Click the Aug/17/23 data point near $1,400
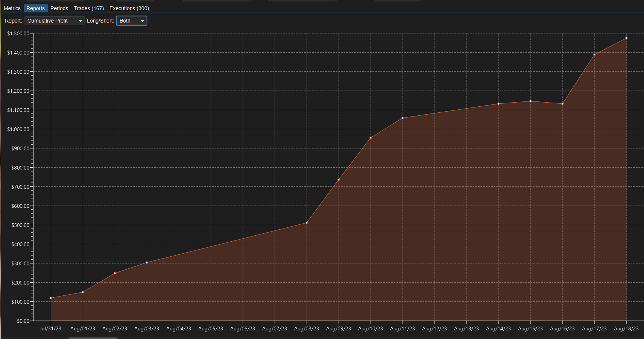 click(594, 54)
